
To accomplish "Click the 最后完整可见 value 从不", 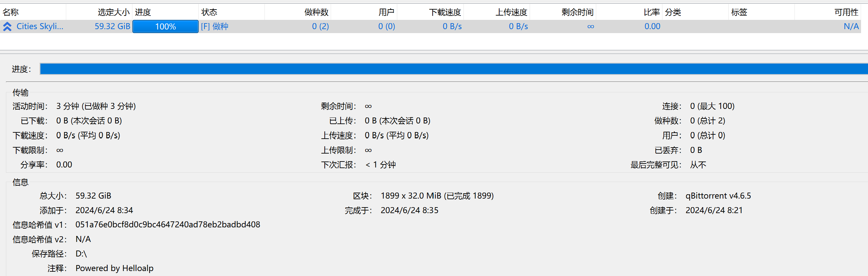I will click(698, 165).
